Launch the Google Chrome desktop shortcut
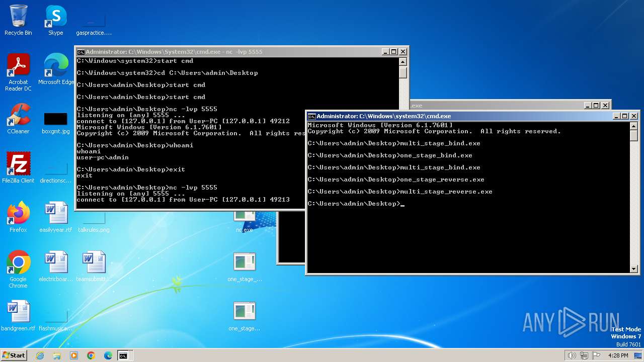The width and height of the screenshot is (644, 362). pyautogui.click(x=18, y=269)
